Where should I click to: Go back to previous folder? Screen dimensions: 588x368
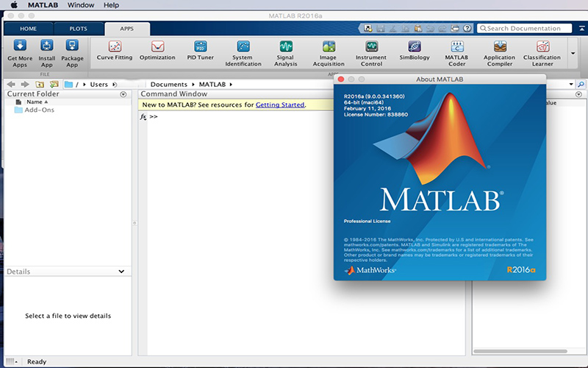(11, 84)
